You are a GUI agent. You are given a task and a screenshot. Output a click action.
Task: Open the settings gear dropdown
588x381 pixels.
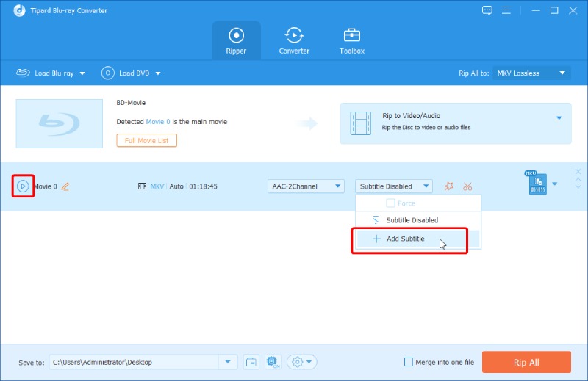pos(302,362)
